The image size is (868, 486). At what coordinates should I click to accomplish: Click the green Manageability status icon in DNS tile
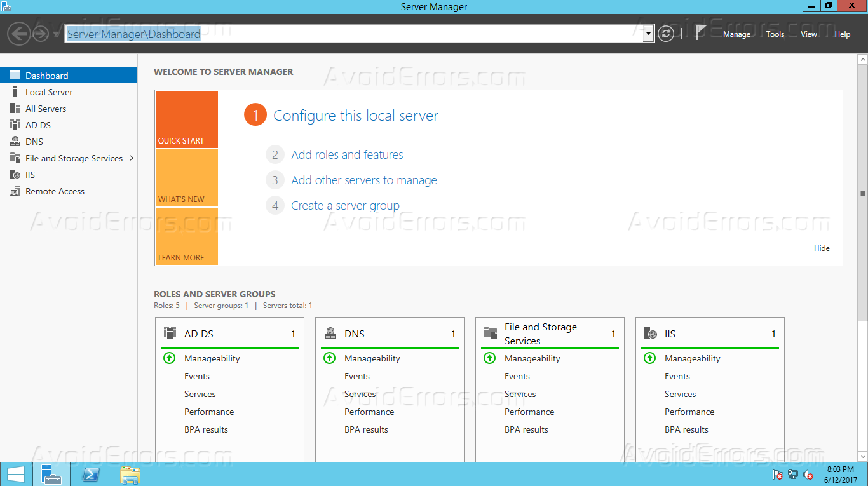(329, 358)
